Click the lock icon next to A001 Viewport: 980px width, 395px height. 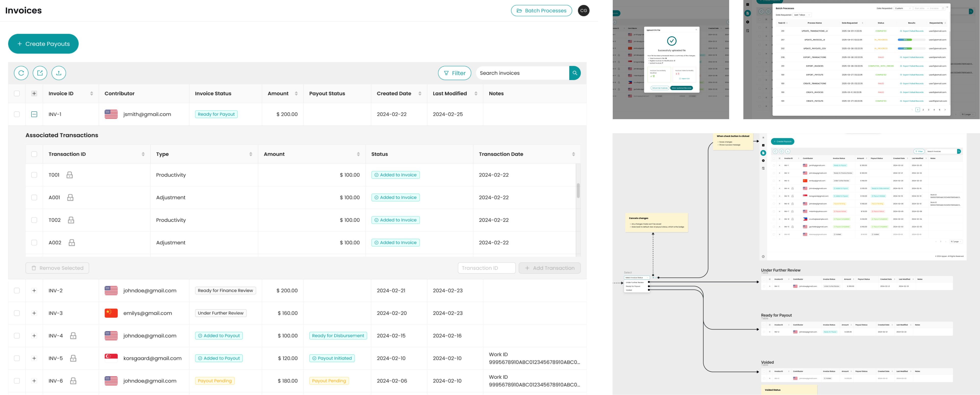tap(70, 197)
